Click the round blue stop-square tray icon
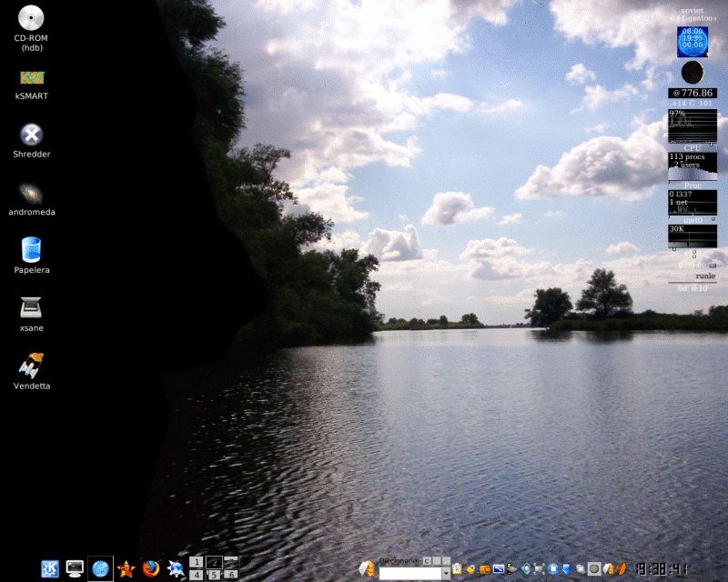The height and width of the screenshot is (582, 728). 553,569
